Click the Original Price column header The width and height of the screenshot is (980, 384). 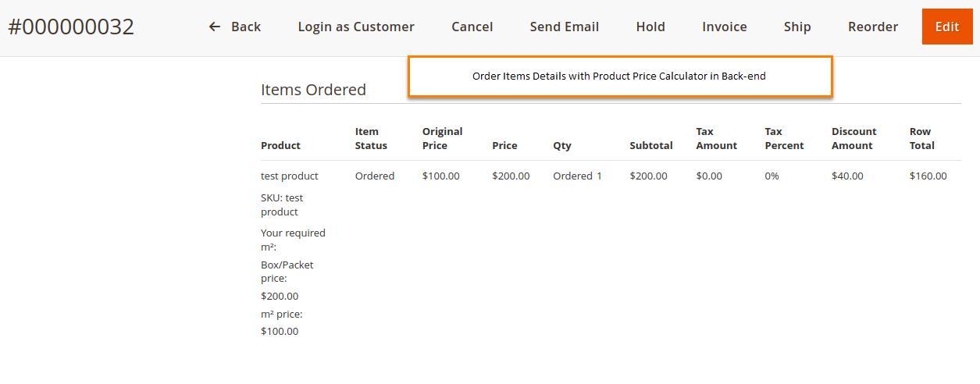(442, 138)
